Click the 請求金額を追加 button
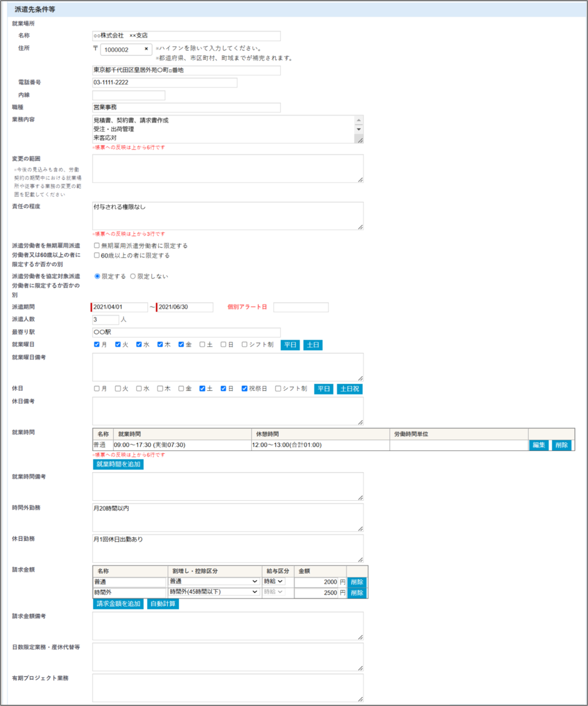The image size is (588, 706). pos(118,604)
